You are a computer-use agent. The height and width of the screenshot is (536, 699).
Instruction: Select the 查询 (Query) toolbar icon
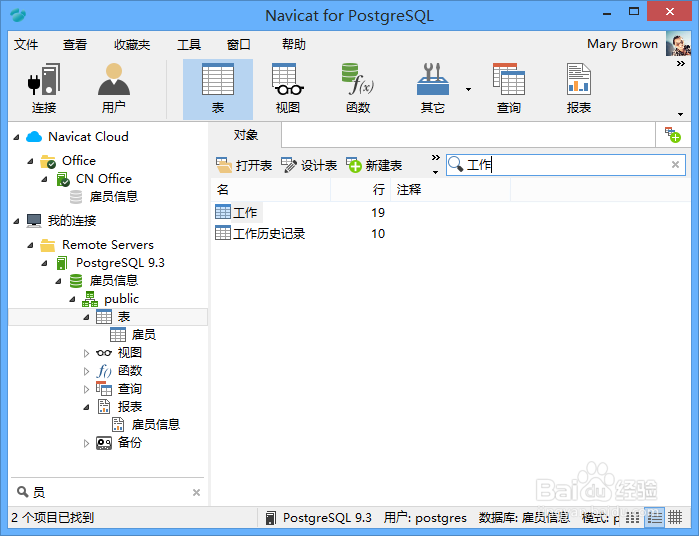[x=509, y=89]
